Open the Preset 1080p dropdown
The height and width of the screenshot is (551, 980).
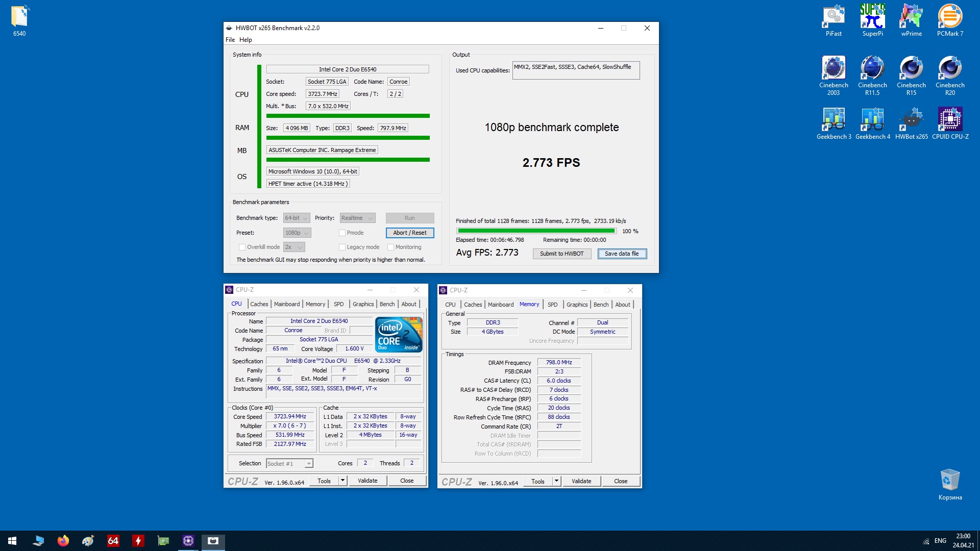[297, 233]
